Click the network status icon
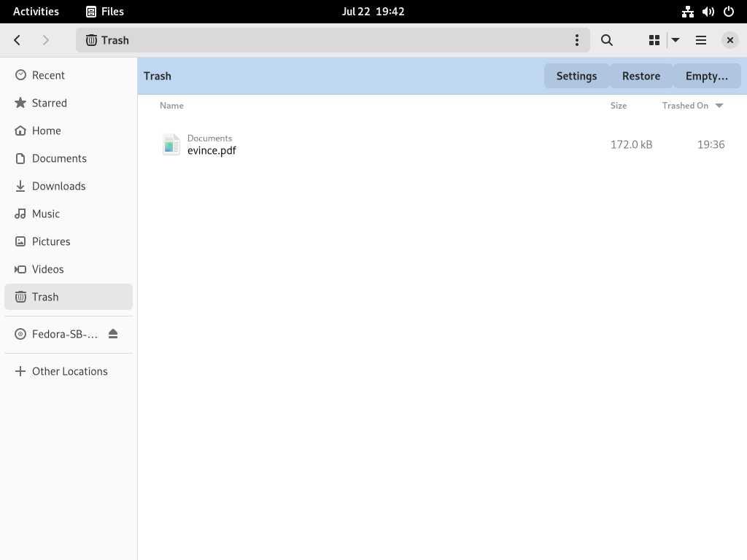This screenshot has width=747, height=560. point(687,12)
